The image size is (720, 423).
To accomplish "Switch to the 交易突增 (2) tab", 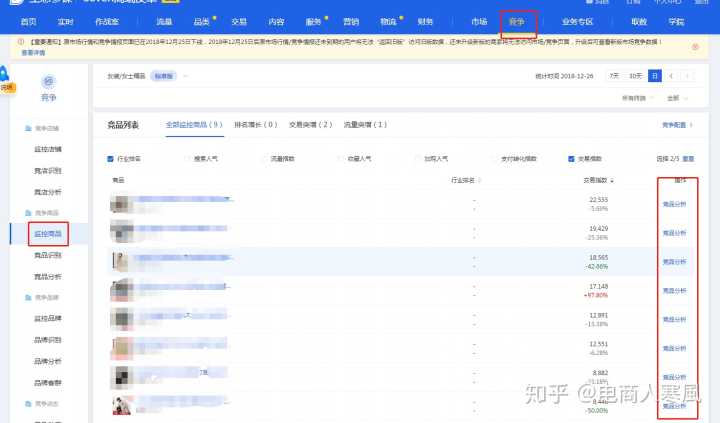I will [x=310, y=124].
